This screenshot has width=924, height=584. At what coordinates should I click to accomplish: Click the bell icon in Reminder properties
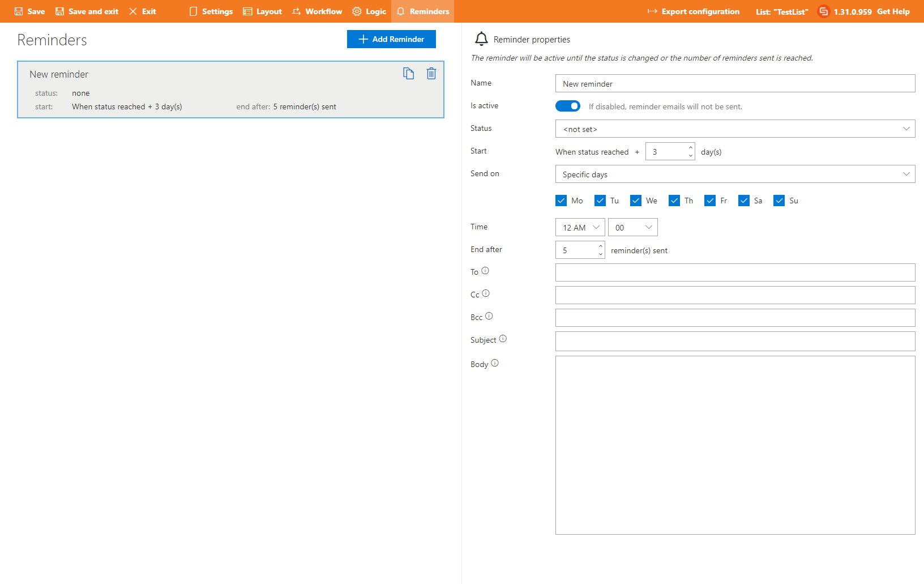(x=481, y=39)
